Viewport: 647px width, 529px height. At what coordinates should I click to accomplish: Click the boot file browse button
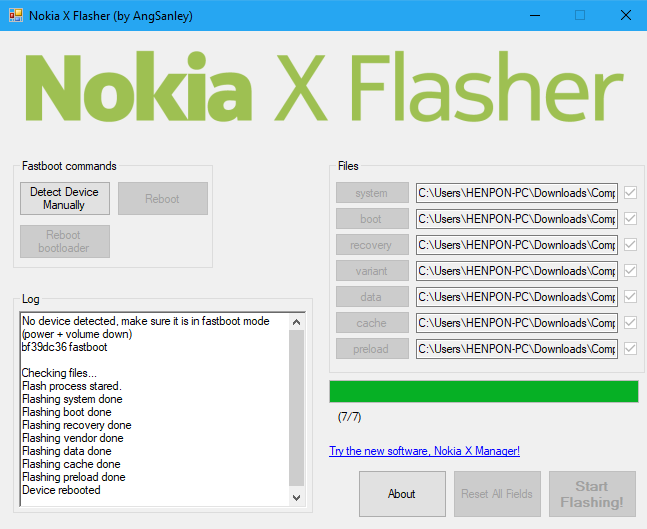point(372,219)
